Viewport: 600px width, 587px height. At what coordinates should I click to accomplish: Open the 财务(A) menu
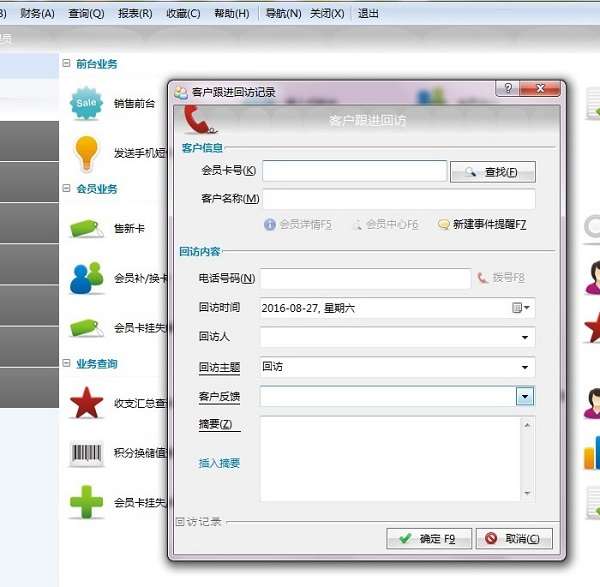coord(37,14)
